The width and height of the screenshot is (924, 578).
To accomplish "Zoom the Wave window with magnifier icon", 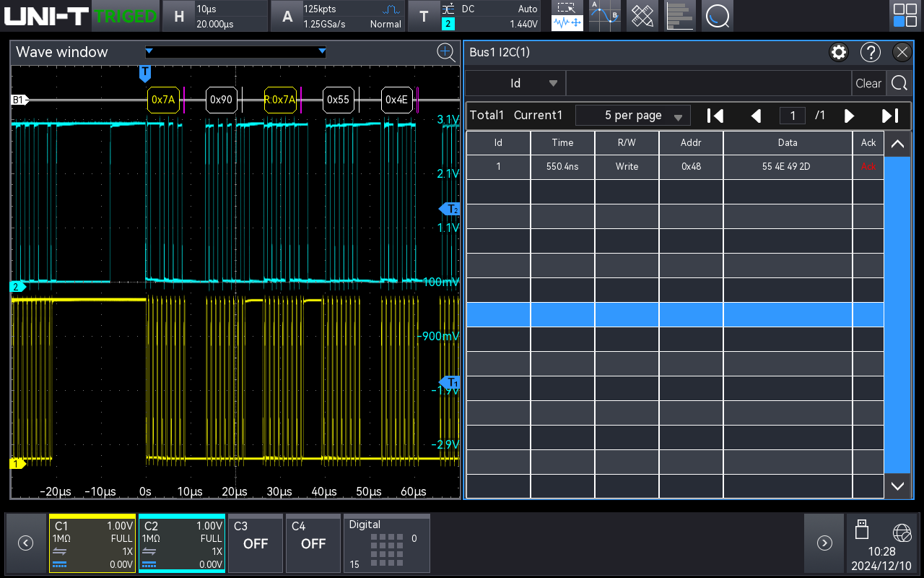I will (446, 52).
